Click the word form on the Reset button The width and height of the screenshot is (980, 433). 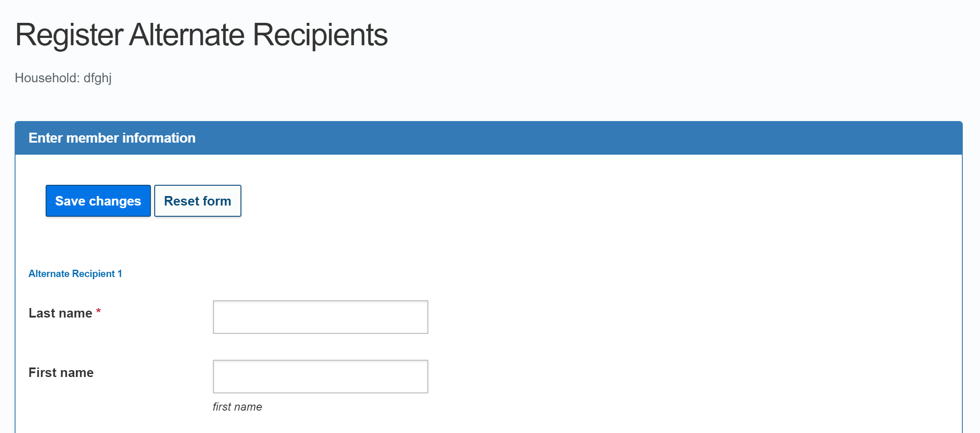pos(217,201)
